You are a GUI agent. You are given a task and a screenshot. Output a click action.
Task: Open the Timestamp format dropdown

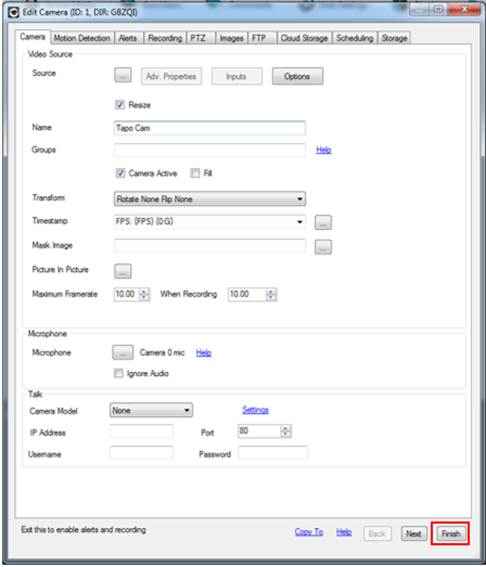coord(210,221)
